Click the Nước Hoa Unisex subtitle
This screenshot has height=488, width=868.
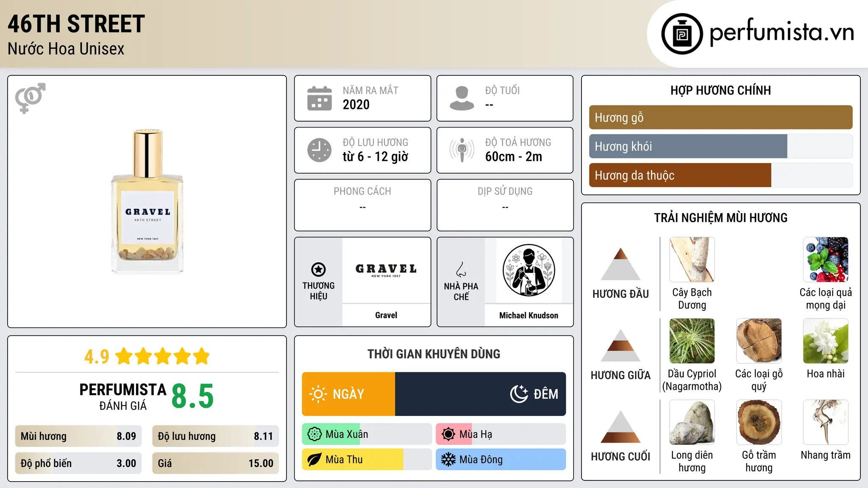point(66,49)
